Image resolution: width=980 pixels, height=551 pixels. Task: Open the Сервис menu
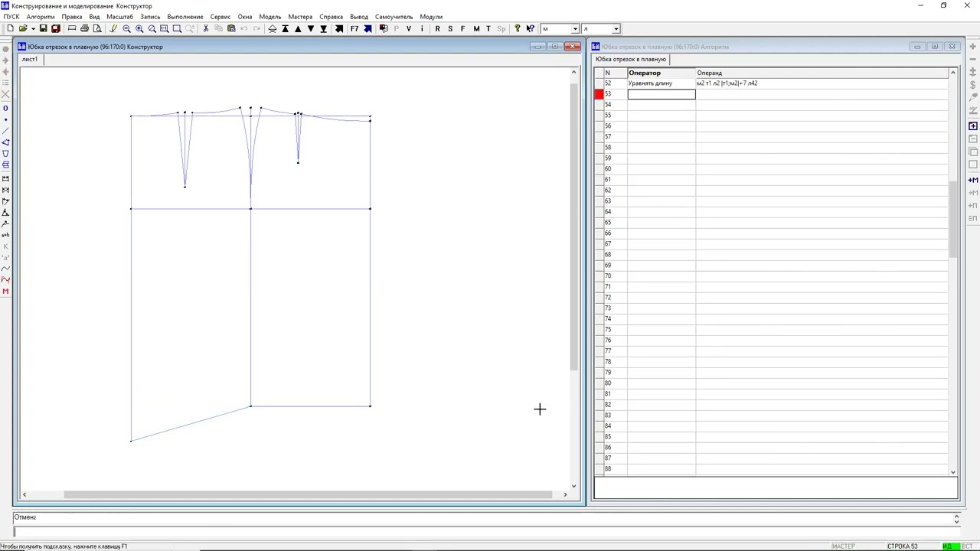point(220,17)
